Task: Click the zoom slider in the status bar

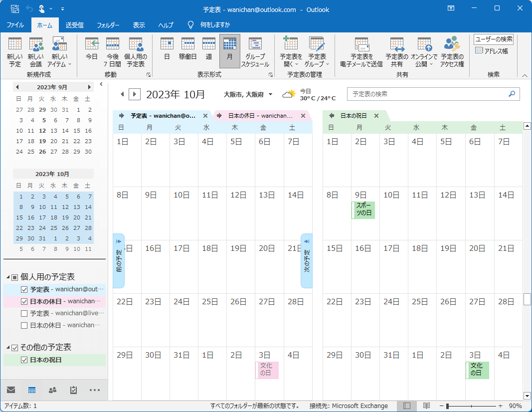Action: click(472, 406)
